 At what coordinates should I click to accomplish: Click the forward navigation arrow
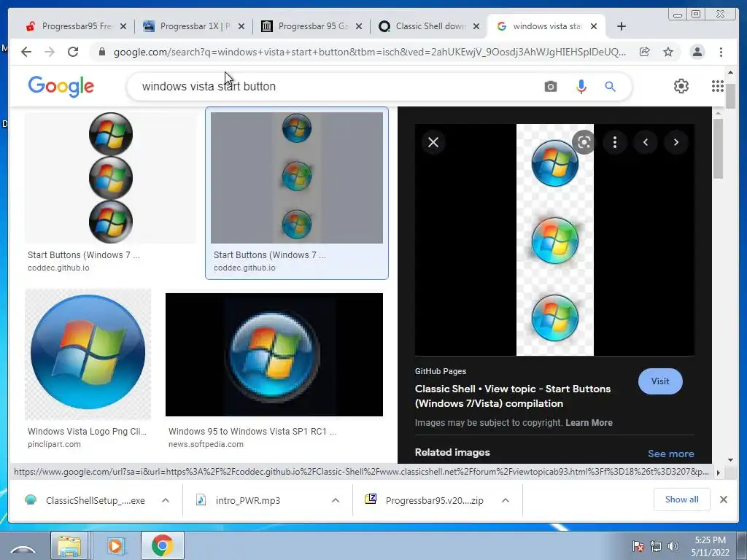(50, 52)
